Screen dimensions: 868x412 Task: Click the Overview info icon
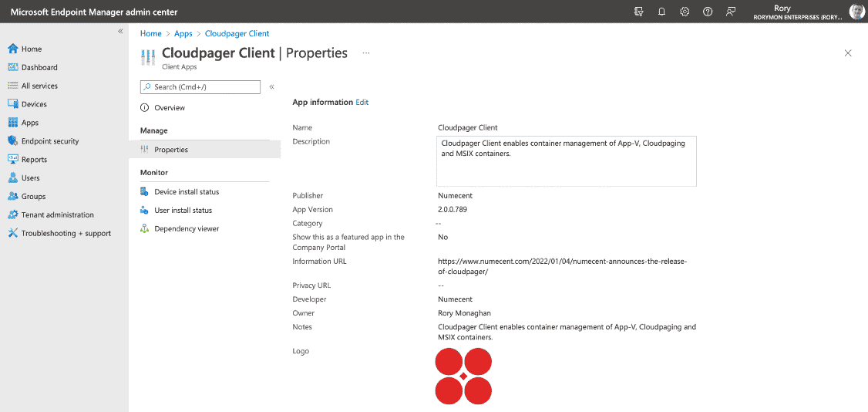pos(144,107)
